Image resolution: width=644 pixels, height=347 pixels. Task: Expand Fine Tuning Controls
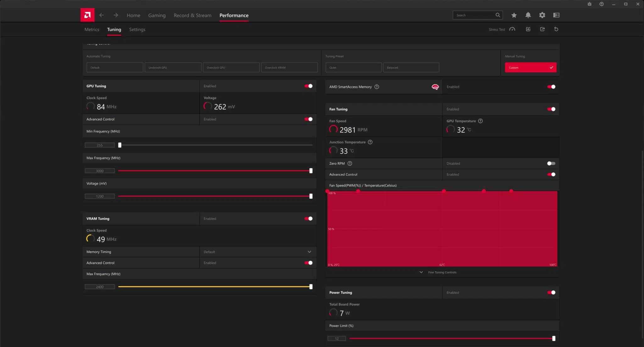(x=439, y=272)
